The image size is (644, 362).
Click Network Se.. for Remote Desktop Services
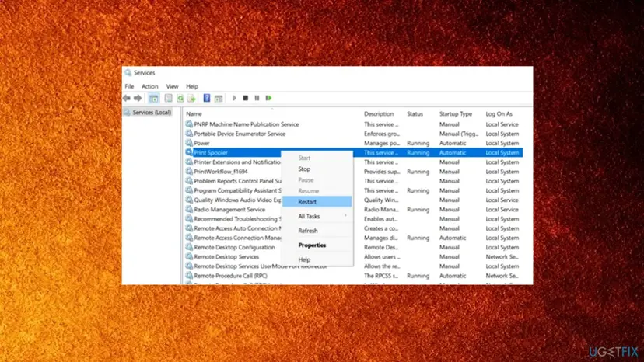coord(502,256)
